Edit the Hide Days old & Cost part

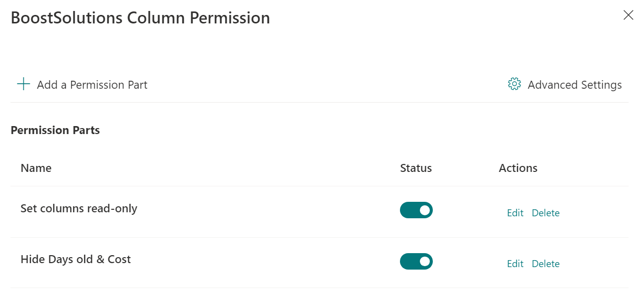(515, 264)
